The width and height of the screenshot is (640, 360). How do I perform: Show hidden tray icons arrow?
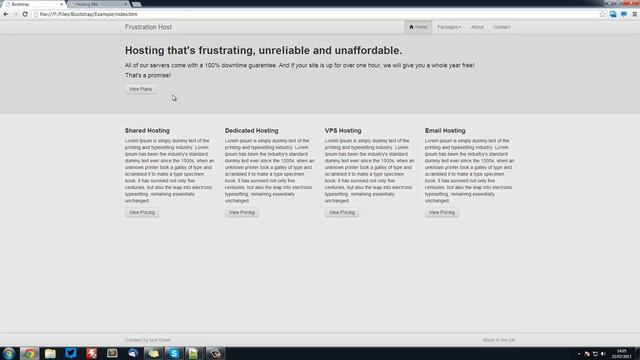pos(579,354)
